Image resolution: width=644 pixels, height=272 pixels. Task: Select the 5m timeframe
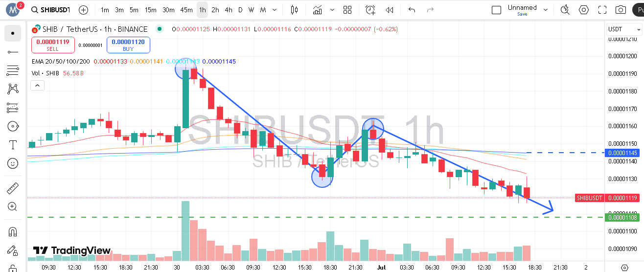[134, 10]
